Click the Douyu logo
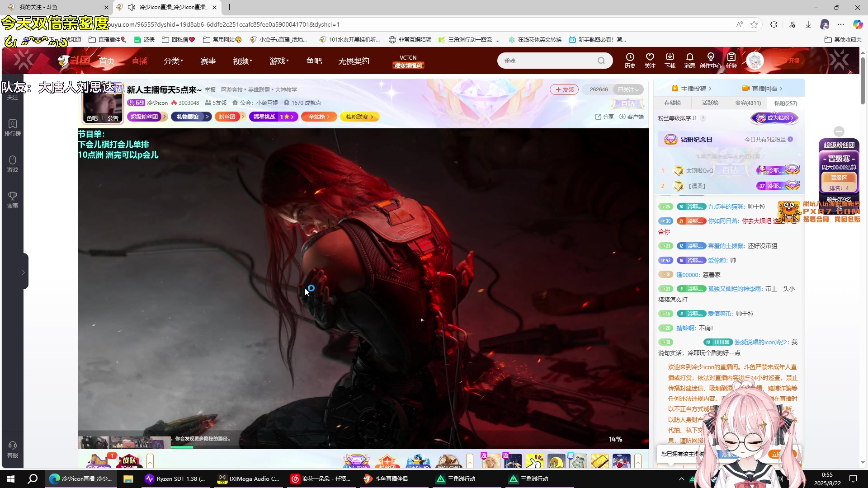The width and height of the screenshot is (868, 488). 74,61
